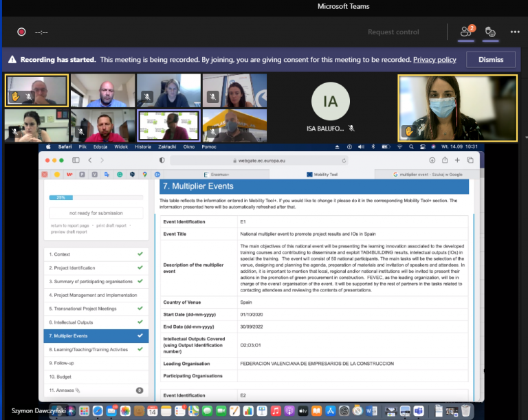The width and height of the screenshot is (528, 420).
Task: Dismiss the recording notification banner
Action: point(490,60)
